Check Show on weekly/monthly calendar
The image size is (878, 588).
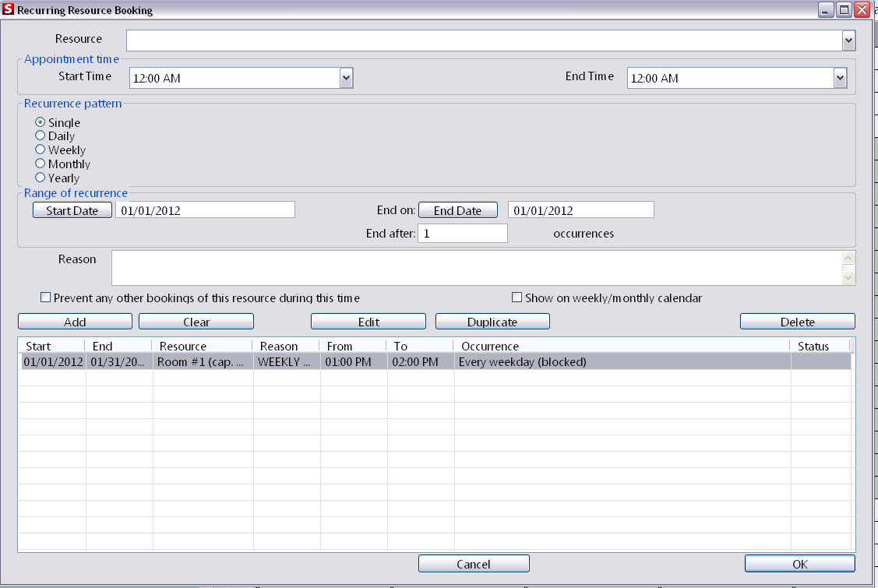[517, 297]
